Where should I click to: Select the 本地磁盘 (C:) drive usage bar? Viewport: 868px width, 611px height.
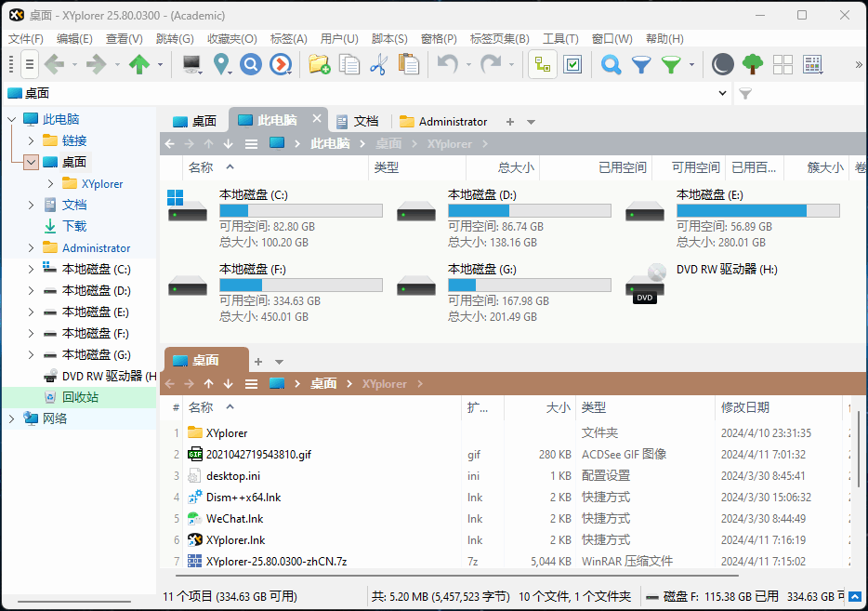click(301, 211)
